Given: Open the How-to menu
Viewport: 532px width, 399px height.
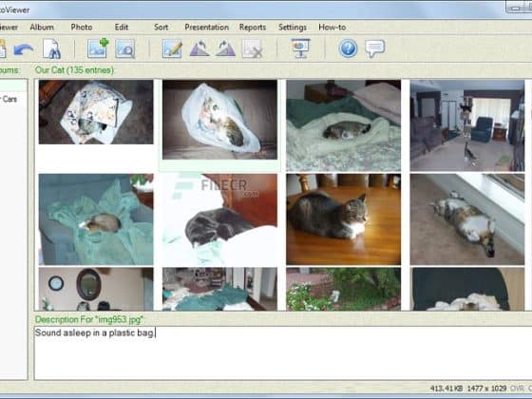Looking at the screenshot, I should tap(332, 28).
